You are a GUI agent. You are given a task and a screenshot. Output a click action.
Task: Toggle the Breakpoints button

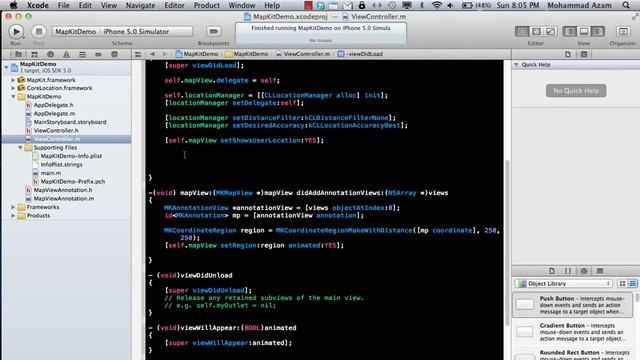pos(213,31)
